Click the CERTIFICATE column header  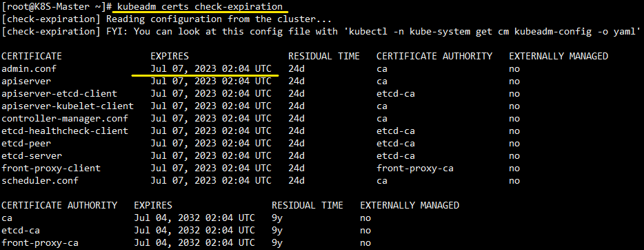pyautogui.click(x=32, y=56)
